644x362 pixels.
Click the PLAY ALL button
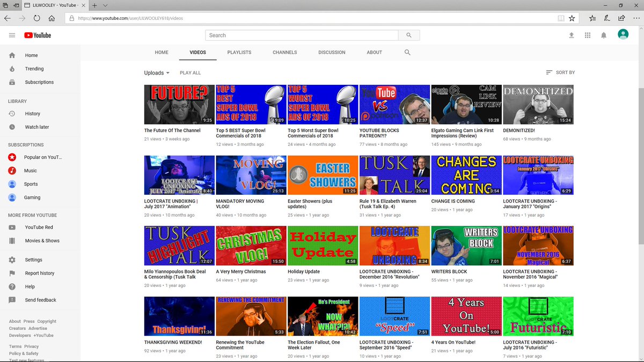pos(191,73)
